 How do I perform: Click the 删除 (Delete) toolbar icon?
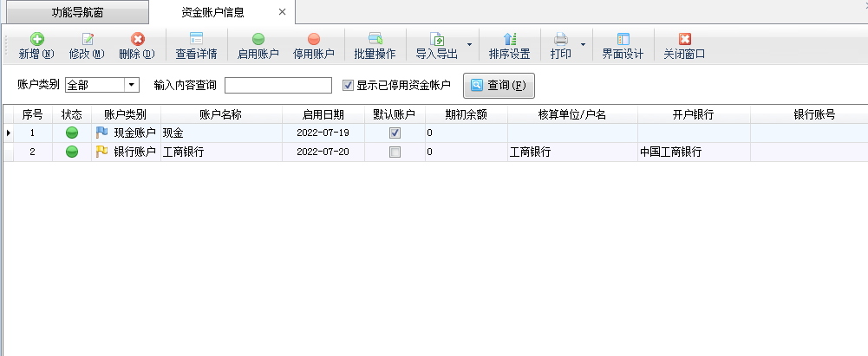[x=137, y=40]
